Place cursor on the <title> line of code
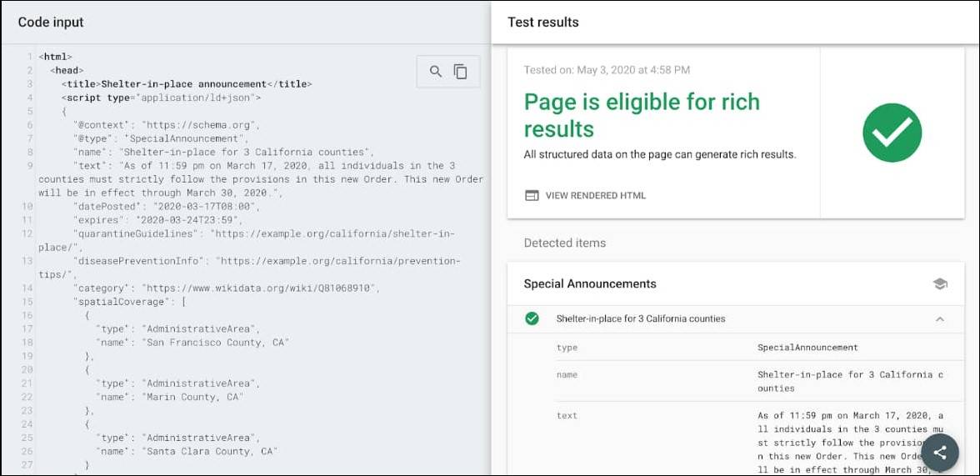The height and width of the screenshot is (476, 980). click(x=187, y=84)
